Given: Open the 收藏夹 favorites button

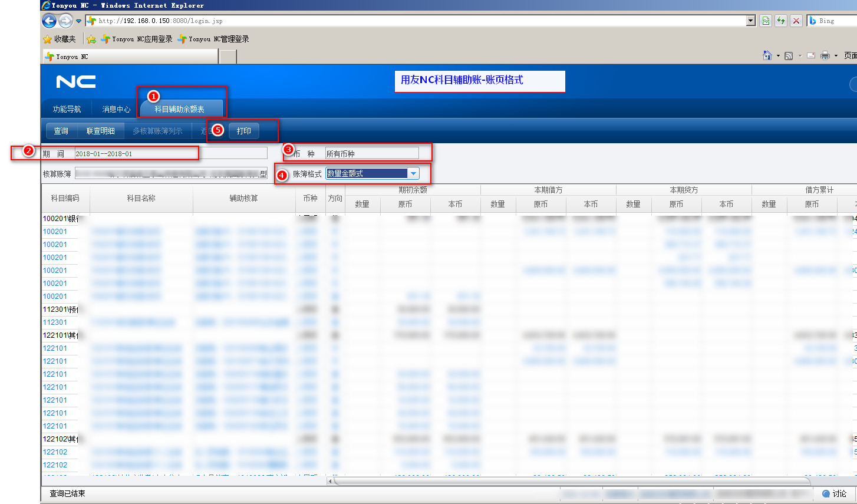Looking at the screenshot, I should 60,39.
